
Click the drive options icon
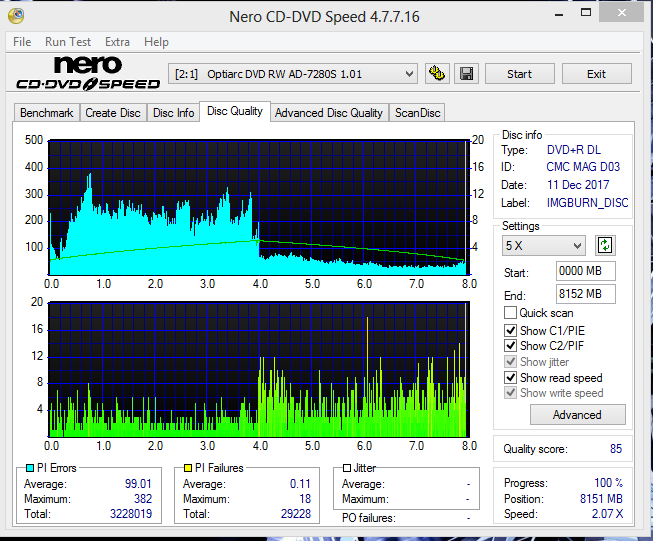click(437, 74)
